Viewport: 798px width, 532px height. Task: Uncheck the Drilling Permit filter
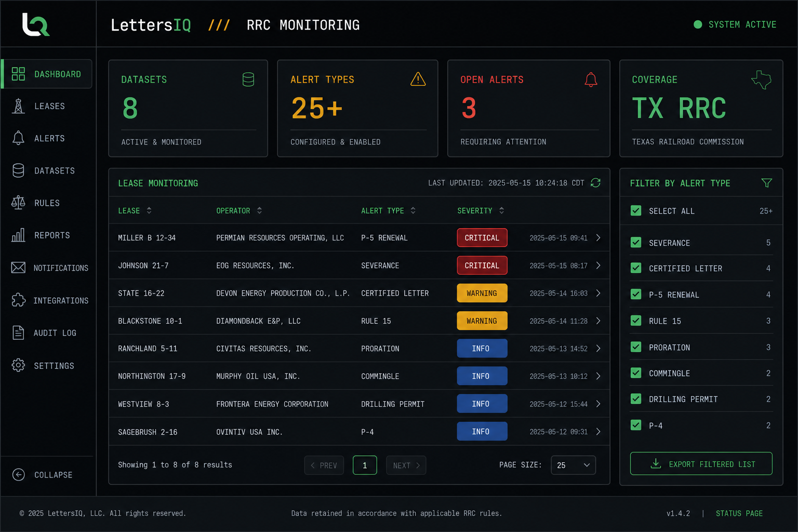[635, 398]
